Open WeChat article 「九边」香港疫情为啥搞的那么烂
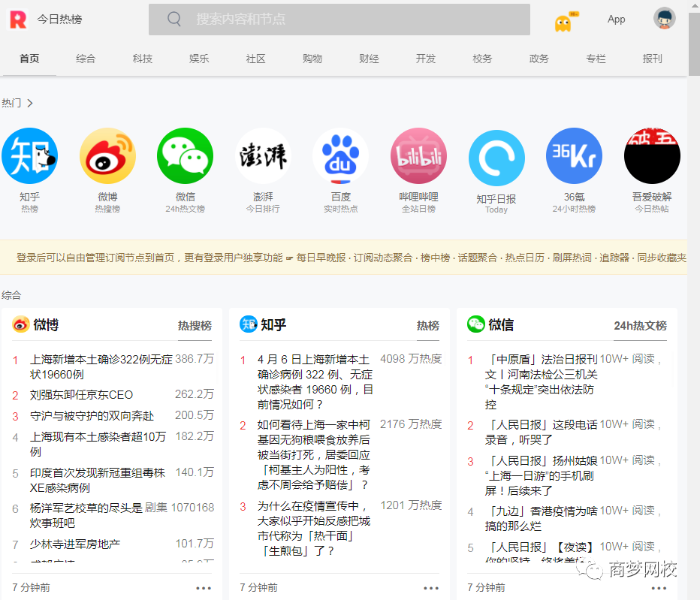Viewport: 700px width, 600px height. (542, 518)
